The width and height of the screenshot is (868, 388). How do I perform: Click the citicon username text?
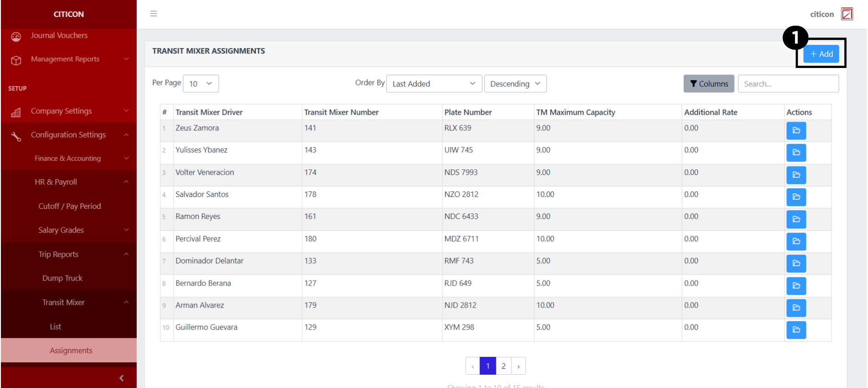tap(822, 14)
